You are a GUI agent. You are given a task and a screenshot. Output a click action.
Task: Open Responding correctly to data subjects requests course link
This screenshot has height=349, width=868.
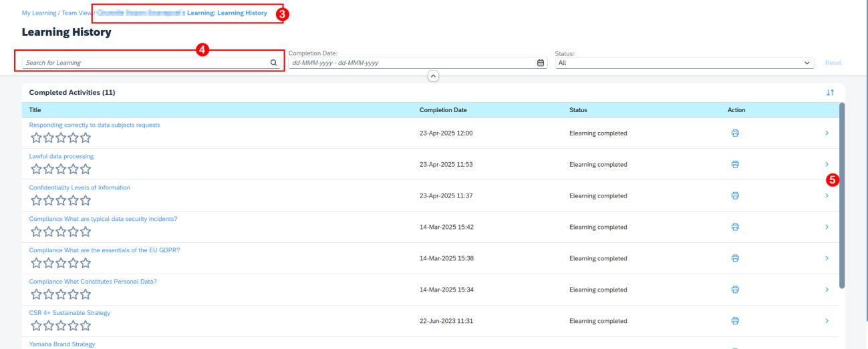(x=94, y=125)
